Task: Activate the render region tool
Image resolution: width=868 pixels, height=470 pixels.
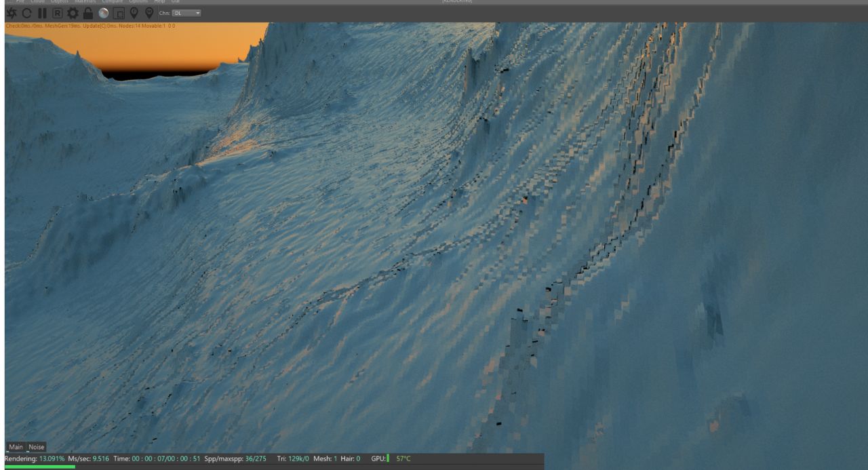Action: [x=119, y=13]
